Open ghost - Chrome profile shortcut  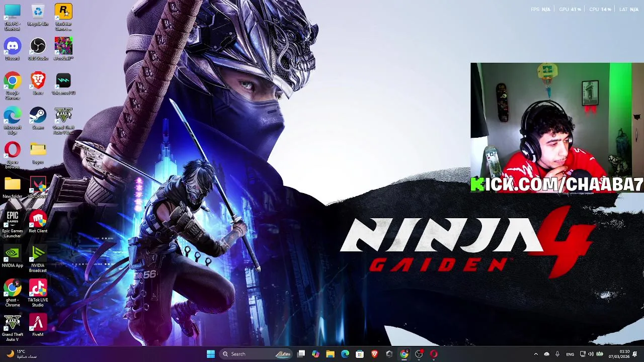(13, 294)
